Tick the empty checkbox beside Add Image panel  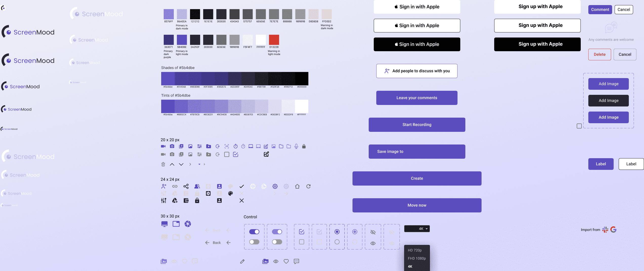(x=579, y=126)
